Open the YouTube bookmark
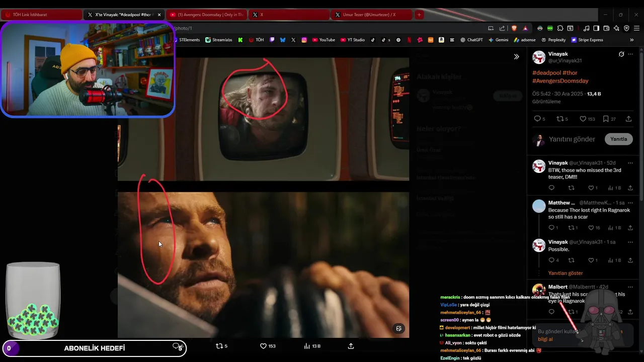 [324, 40]
